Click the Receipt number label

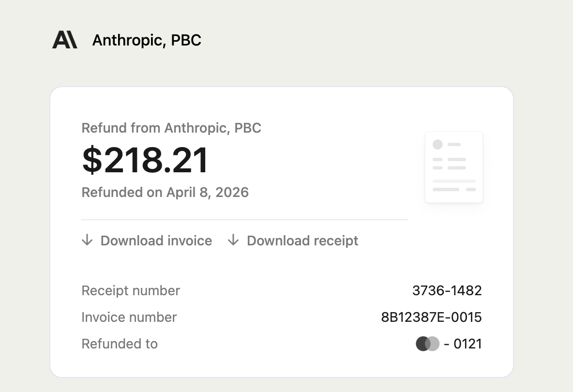(x=131, y=290)
